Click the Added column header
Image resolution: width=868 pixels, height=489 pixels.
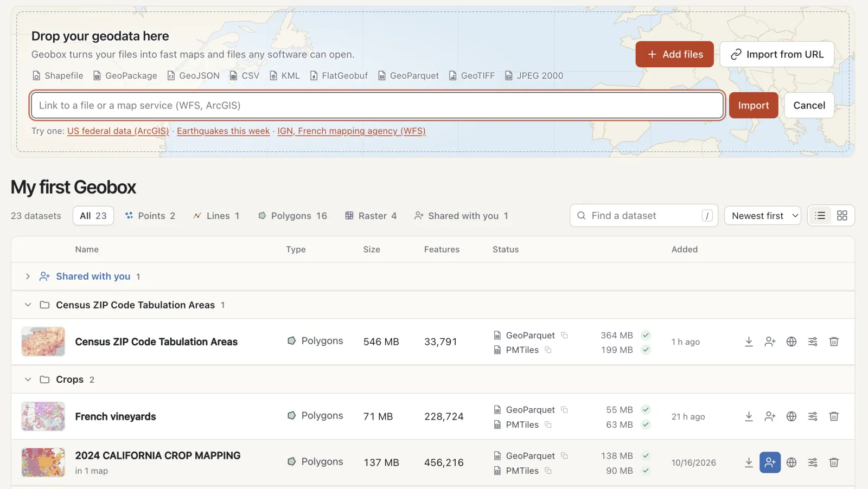pyautogui.click(x=685, y=249)
